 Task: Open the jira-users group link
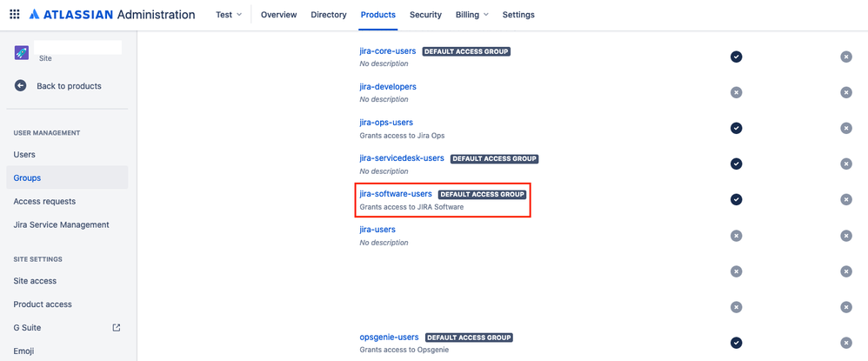click(377, 230)
